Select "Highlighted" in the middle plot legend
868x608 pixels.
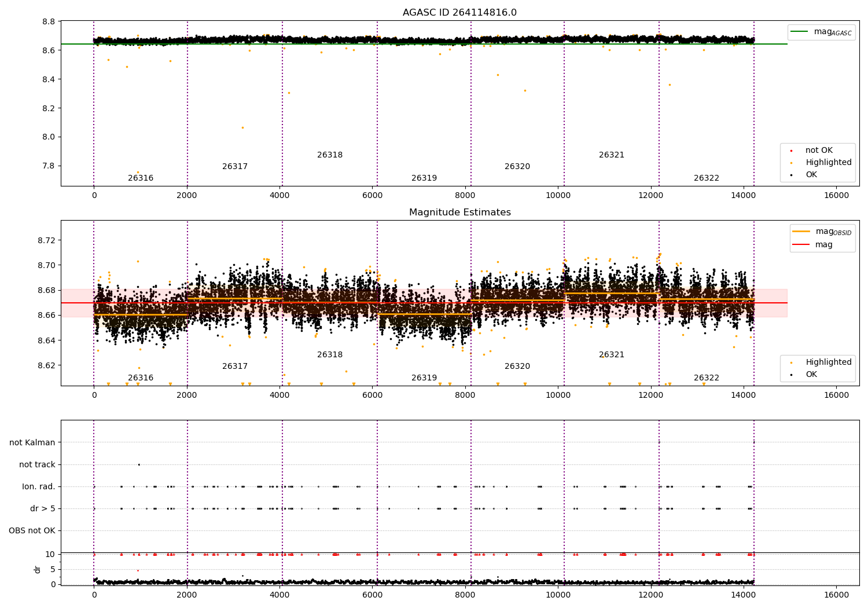(x=829, y=362)
